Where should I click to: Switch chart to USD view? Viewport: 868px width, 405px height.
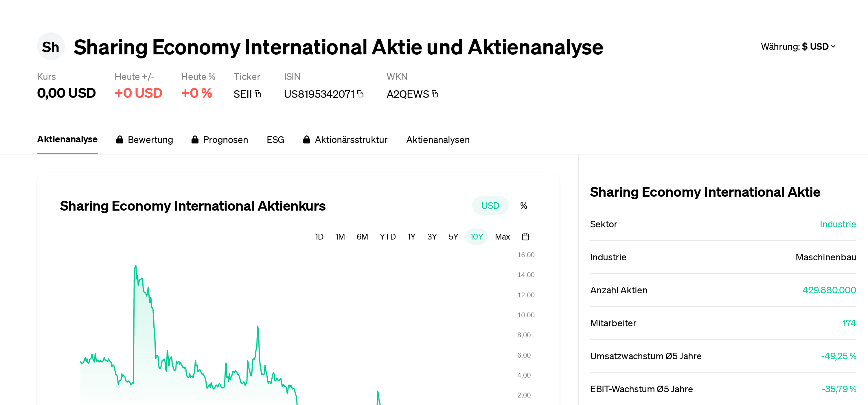[490, 205]
